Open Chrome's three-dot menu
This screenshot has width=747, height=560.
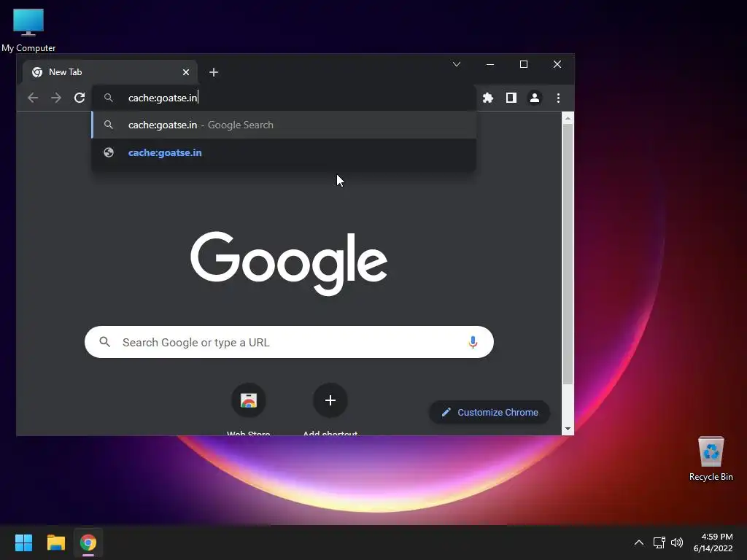point(558,98)
